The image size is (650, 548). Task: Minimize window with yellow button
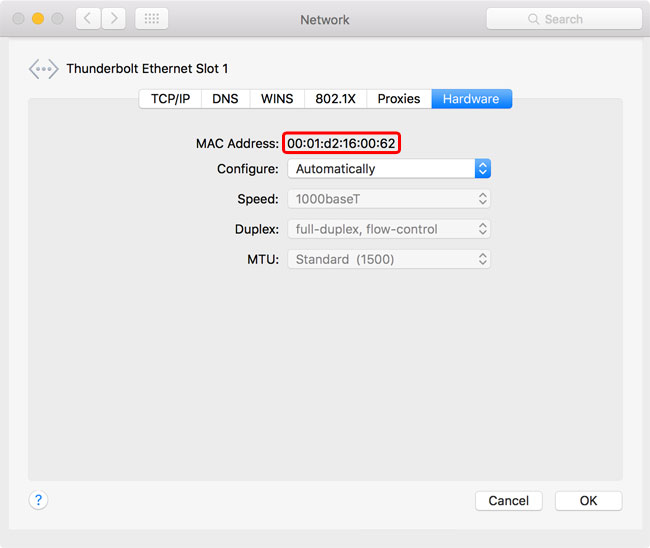pyautogui.click(x=38, y=19)
